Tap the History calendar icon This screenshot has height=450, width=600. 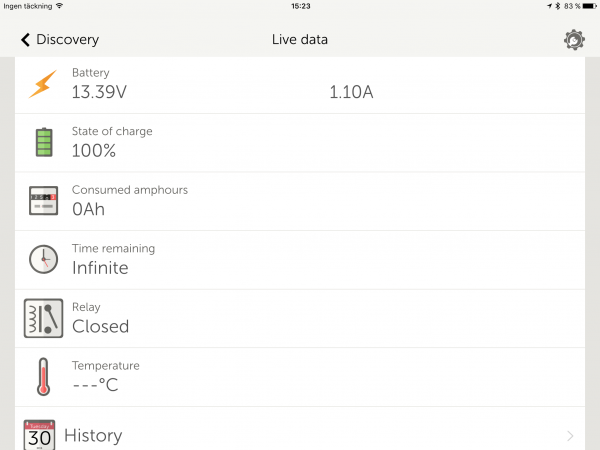[x=40, y=435]
